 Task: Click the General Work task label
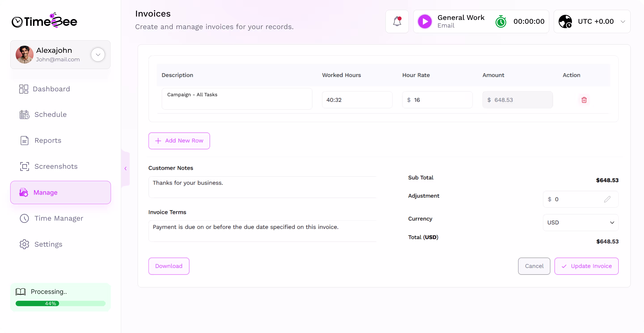461,17
